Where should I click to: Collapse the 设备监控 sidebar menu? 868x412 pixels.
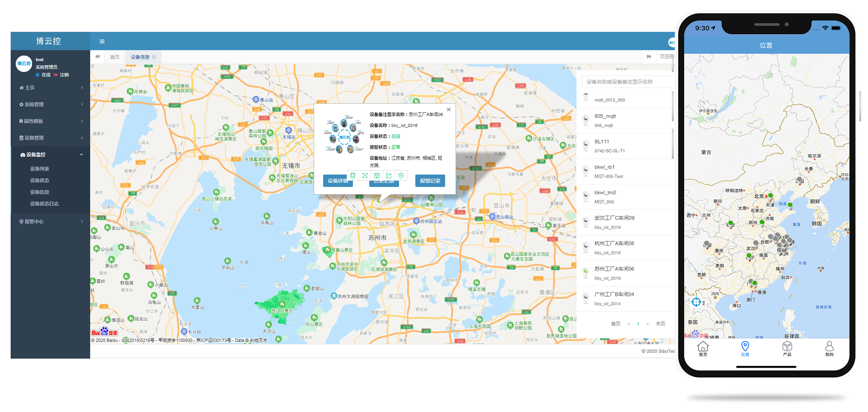[50, 155]
